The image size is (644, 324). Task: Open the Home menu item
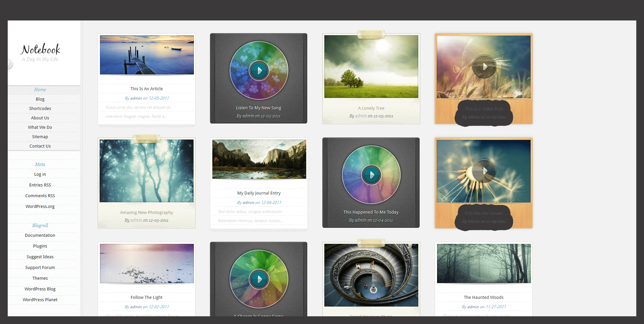tap(40, 90)
